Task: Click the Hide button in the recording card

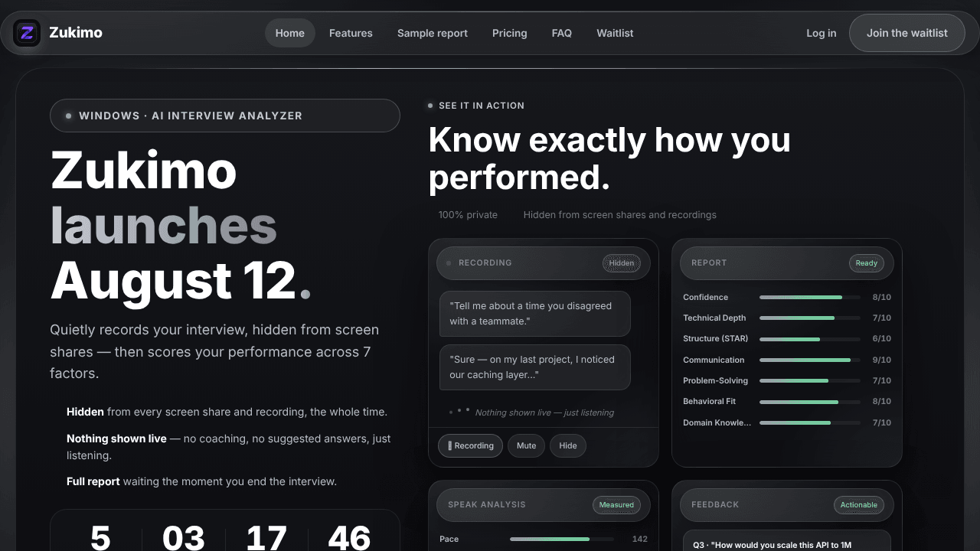Action: pyautogui.click(x=568, y=445)
